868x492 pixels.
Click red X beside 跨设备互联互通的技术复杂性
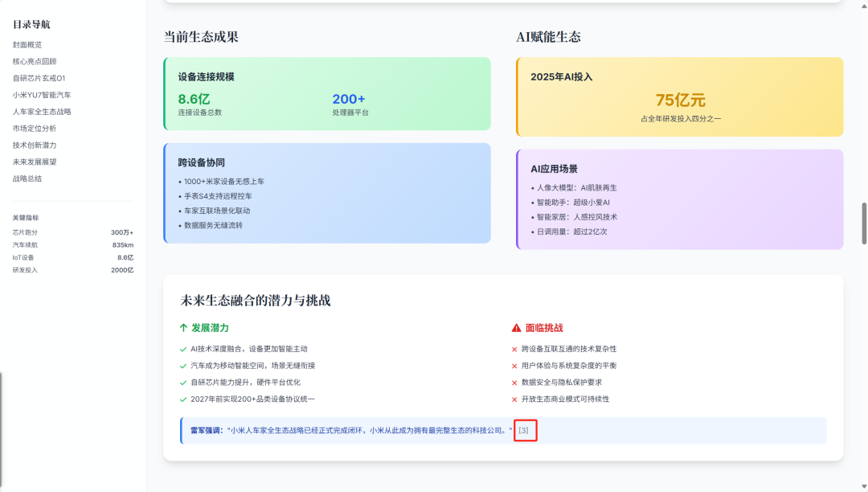515,349
